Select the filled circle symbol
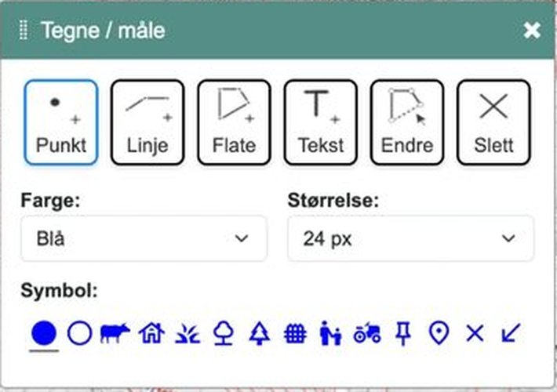Screen dimensions: 557x392 click(x=44, y=333)
